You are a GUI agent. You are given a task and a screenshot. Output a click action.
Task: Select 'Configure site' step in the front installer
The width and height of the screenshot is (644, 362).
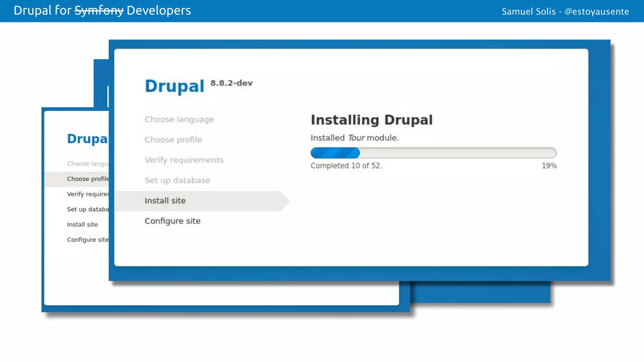(x=172, y=221)
